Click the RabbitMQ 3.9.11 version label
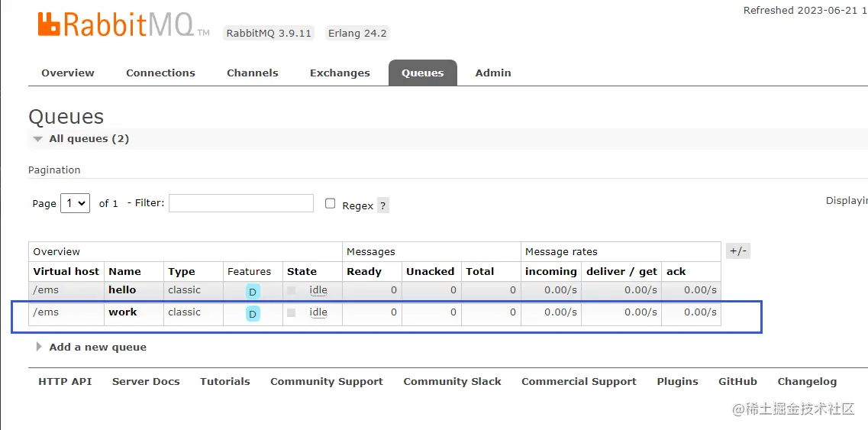 pyautogui.click(x=269, y=34)
